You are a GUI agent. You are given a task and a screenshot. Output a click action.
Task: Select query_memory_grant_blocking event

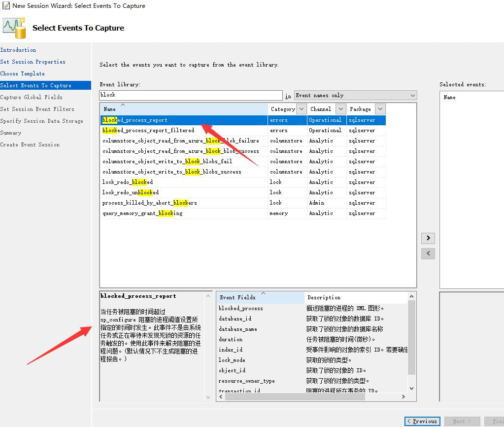click(x=243, y=213)
